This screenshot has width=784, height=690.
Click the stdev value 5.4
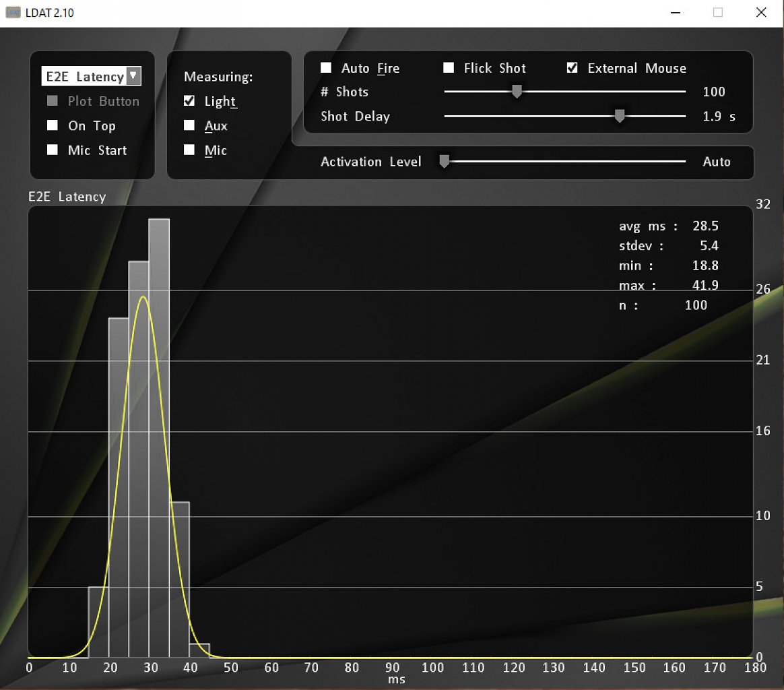click(709, 246)
